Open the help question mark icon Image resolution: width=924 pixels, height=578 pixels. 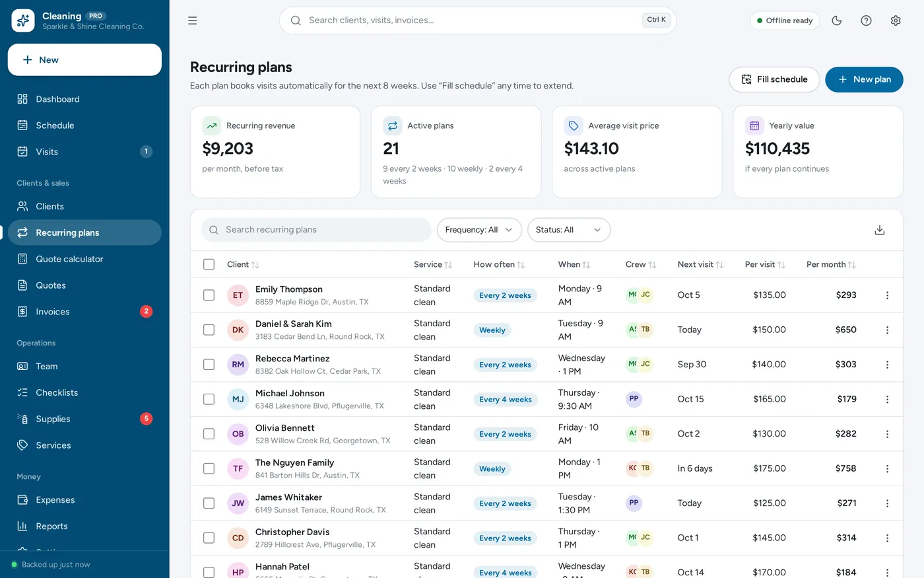(x=867, y=20)
